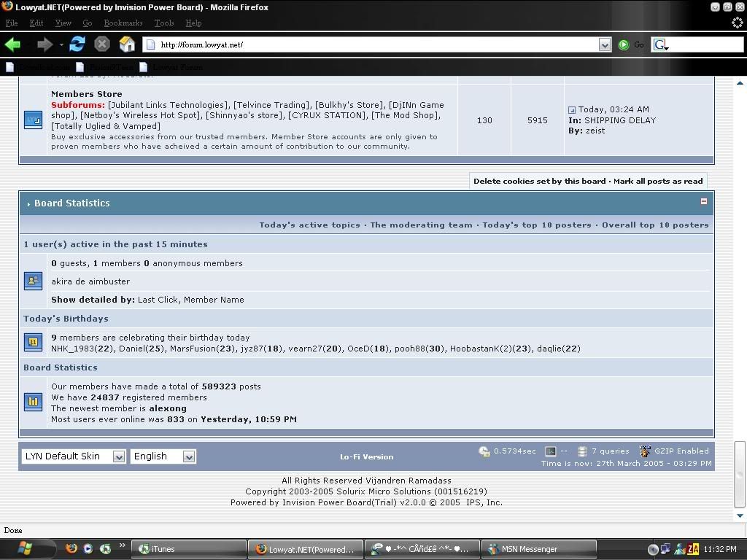Focus the address bar with forum.lowyat.net
The height and width of the screenshot is (560, 747).
(x=371, y=44)
